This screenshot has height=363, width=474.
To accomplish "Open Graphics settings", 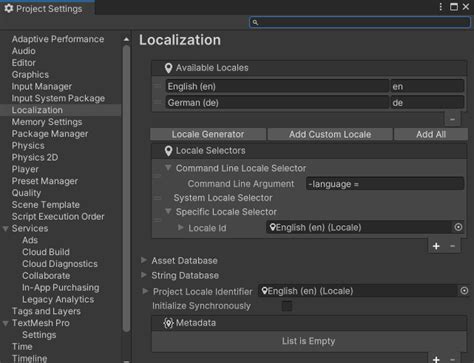I will tap(30, 75).
